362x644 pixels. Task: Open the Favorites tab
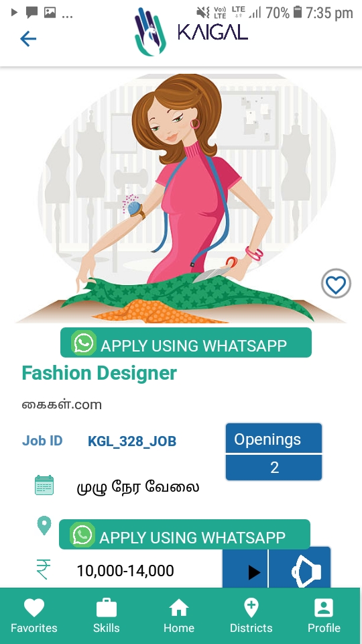(x=34, y=616)
